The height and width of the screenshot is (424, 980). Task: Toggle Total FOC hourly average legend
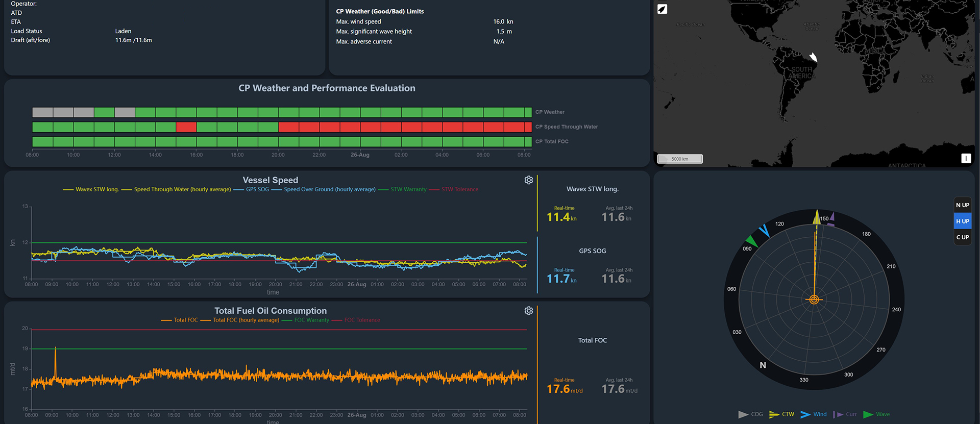[240, 320]
